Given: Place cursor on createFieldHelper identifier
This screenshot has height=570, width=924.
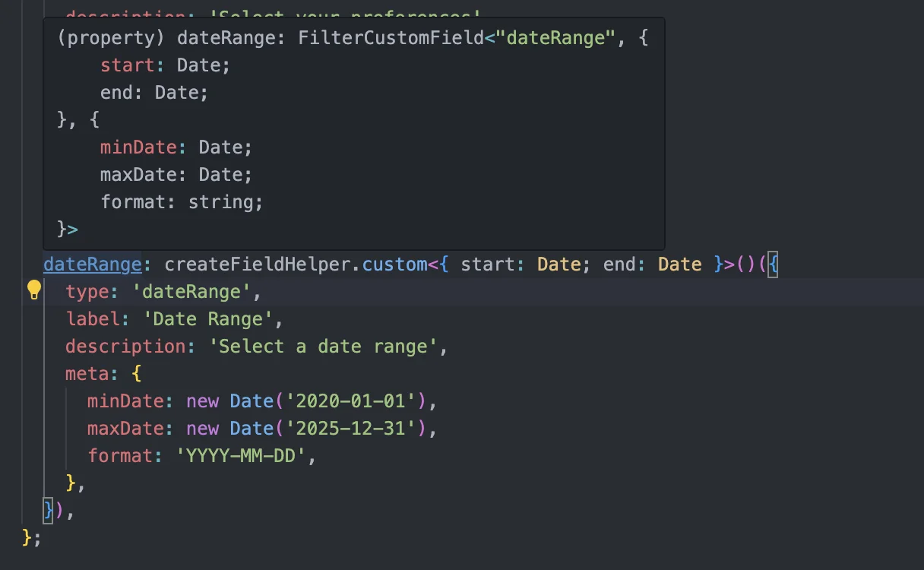Looking at the screenshot, I should 258,264.
